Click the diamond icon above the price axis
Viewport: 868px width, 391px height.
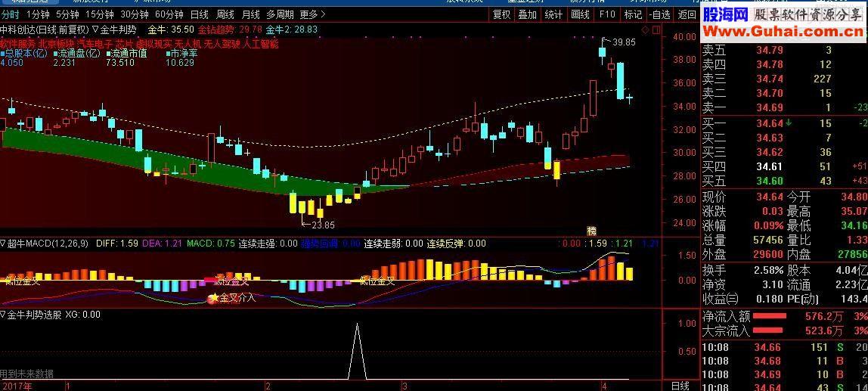[x=646, y=29]
